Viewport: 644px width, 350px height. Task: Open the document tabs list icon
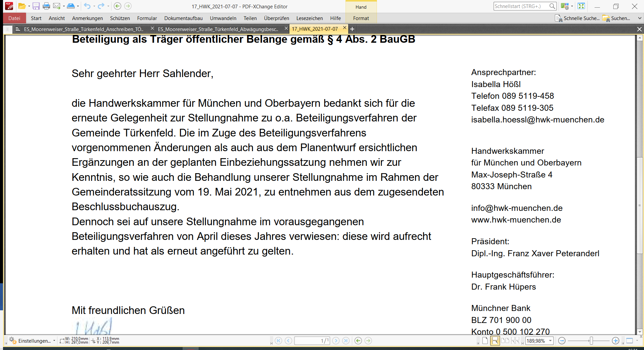tap(18, 29)
